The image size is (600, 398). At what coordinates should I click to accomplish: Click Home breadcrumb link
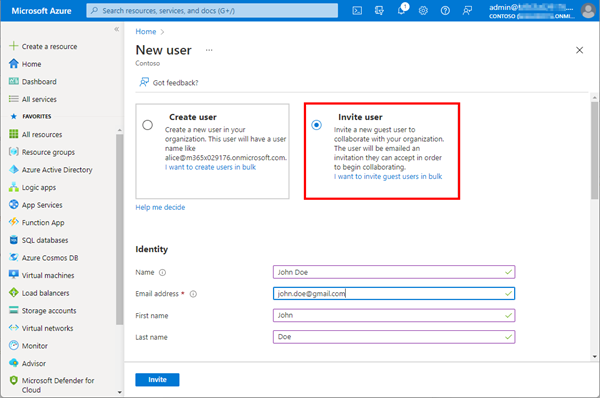coord(146,31)
